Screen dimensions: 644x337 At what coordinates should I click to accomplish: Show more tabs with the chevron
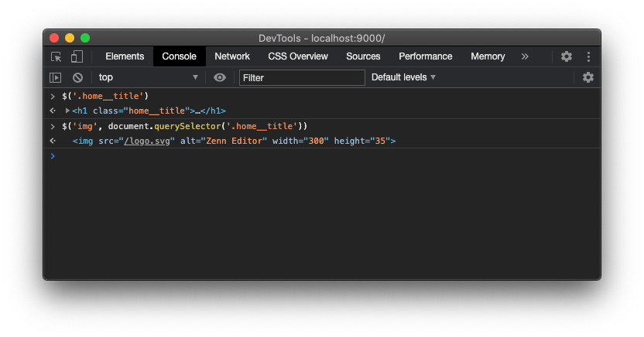(525, 56)
